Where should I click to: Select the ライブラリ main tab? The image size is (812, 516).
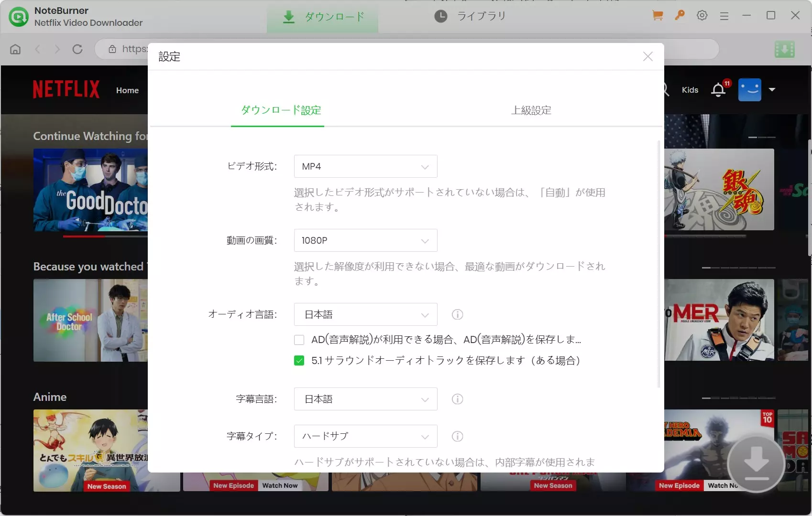[470, 16]
